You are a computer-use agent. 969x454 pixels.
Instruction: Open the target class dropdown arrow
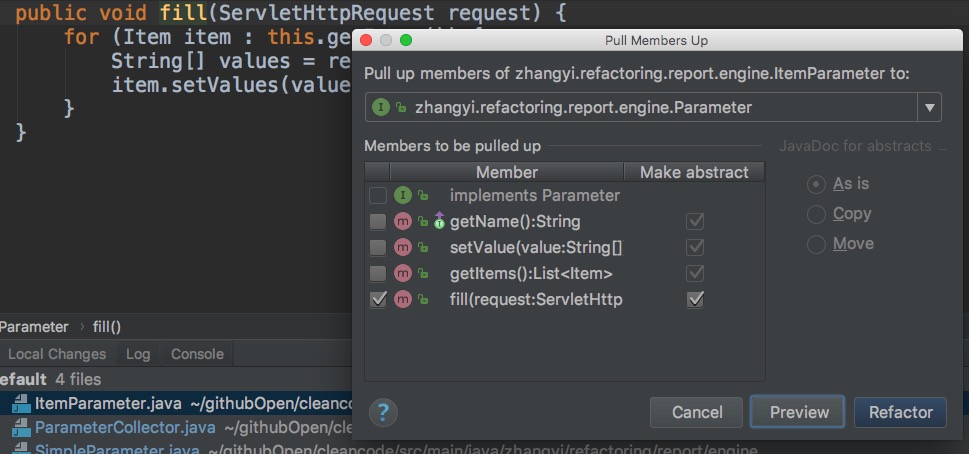(929, 107)
